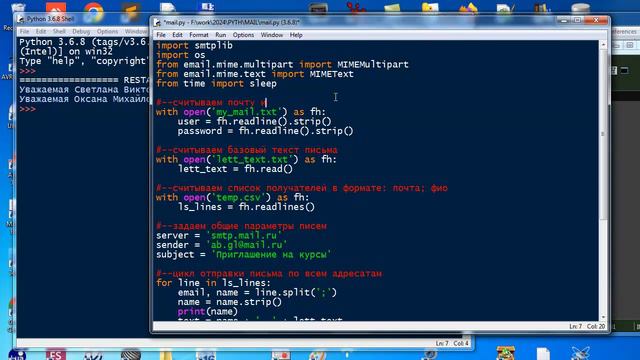Click the 'smtp.mail.ru' server string
Screen dimensions: 640x360
point(244,235)
